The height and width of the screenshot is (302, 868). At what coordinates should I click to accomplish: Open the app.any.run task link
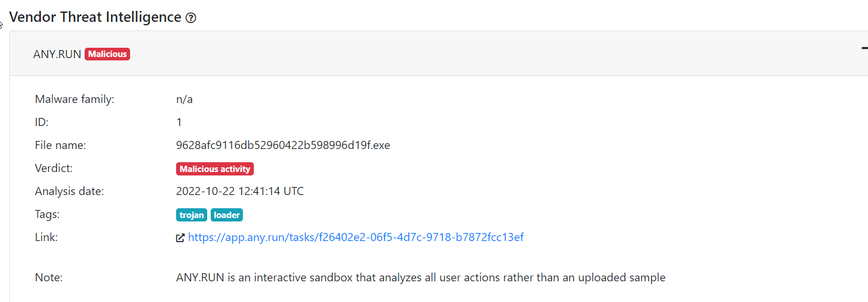point(356,237)
